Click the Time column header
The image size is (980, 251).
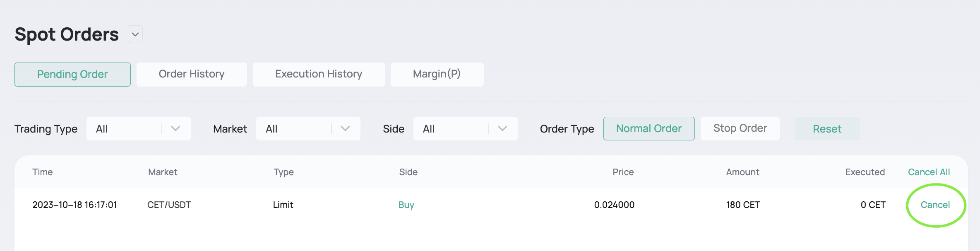coord(43,172)
